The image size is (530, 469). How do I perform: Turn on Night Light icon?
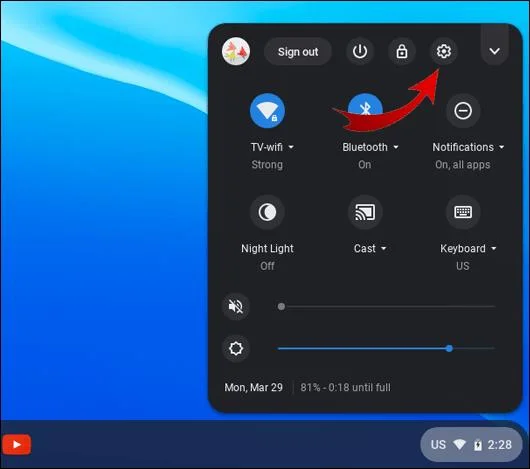point(267,212)
